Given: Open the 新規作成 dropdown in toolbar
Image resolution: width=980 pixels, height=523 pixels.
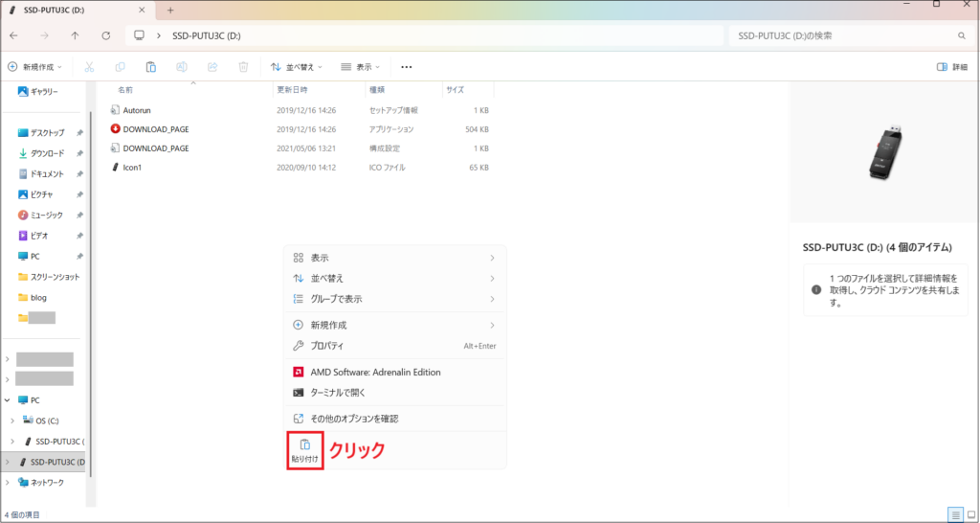Looking at the screenshot, I should (x=34, y=67).
